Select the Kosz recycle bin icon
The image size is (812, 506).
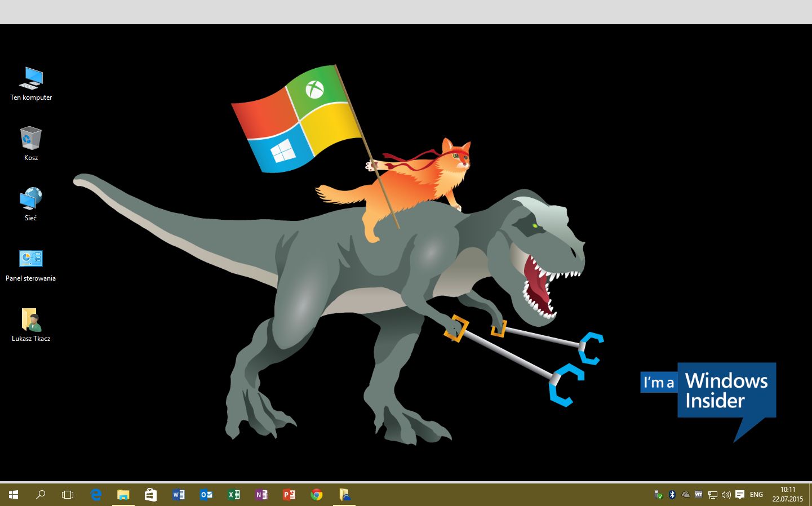(31, 144)
